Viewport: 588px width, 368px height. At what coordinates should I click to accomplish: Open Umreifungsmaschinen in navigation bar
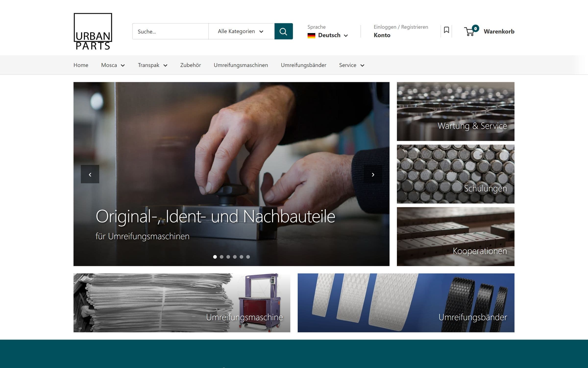[241, 65]
